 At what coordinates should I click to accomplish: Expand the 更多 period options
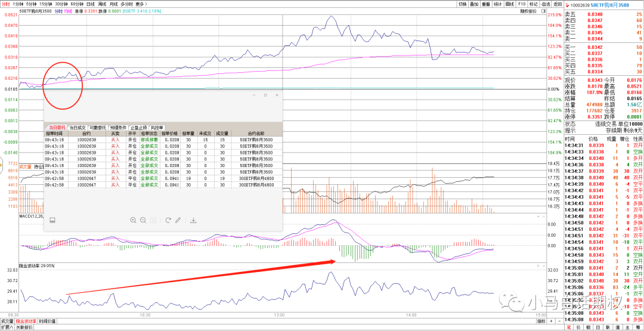tap(142, 4)
